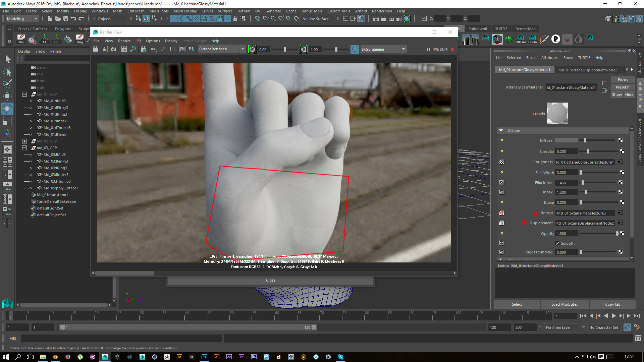This screenshot has width=644, height=362.
Task: Collapse the Octane attribute section
Action: (501, 131)
